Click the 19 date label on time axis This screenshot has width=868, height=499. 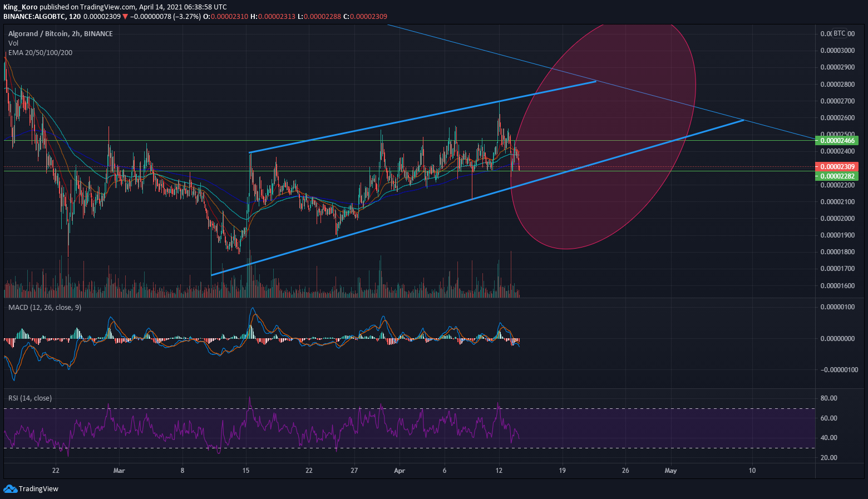[562, 470]
